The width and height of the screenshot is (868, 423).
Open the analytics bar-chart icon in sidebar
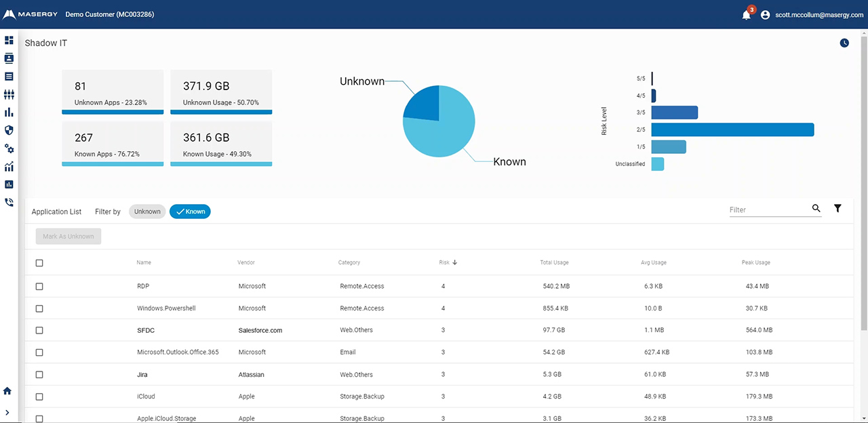(x=9, y=113)
